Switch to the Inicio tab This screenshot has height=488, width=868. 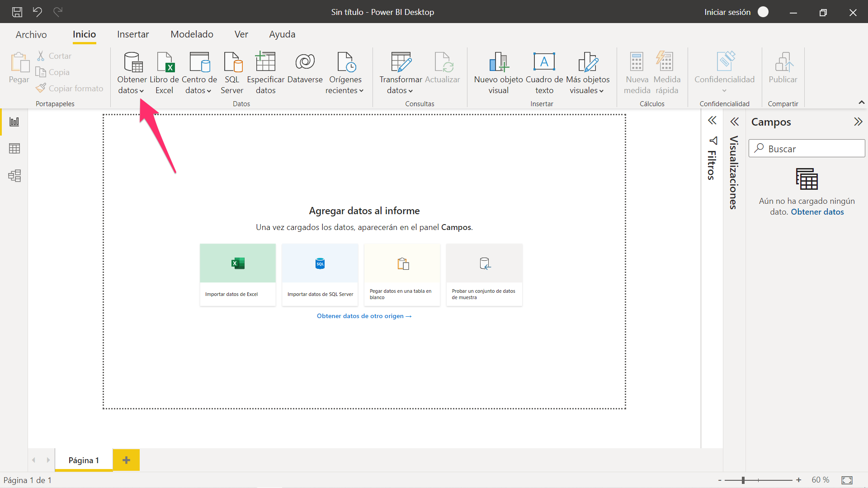point(85,34)
